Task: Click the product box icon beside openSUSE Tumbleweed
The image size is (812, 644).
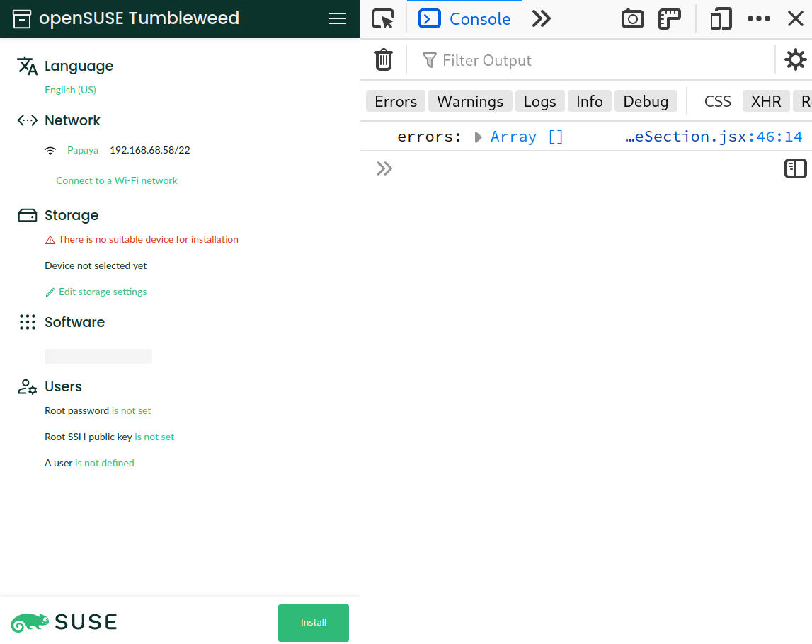Action: pyautogui.click(x=22, y=18)
